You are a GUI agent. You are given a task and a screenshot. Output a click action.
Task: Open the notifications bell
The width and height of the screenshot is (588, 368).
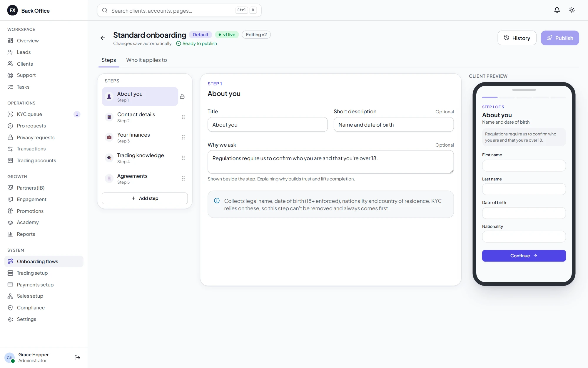(x=557, y=10)
